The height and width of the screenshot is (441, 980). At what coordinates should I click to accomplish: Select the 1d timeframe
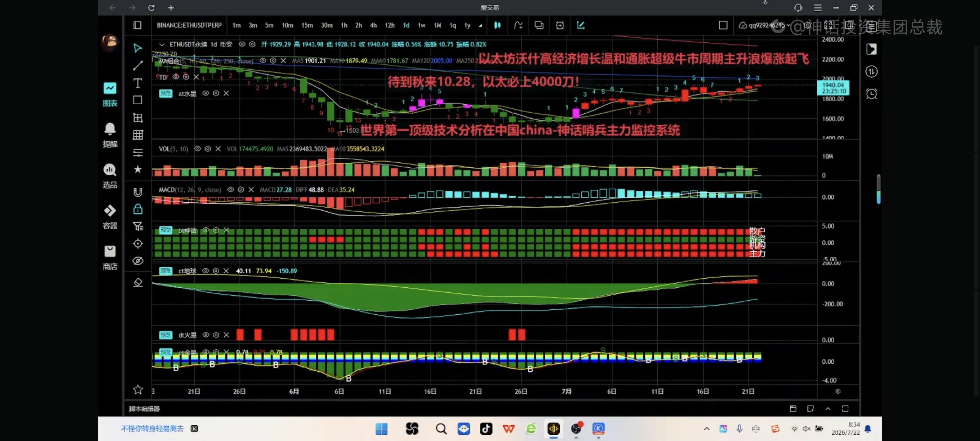click(x=406, y=25)
